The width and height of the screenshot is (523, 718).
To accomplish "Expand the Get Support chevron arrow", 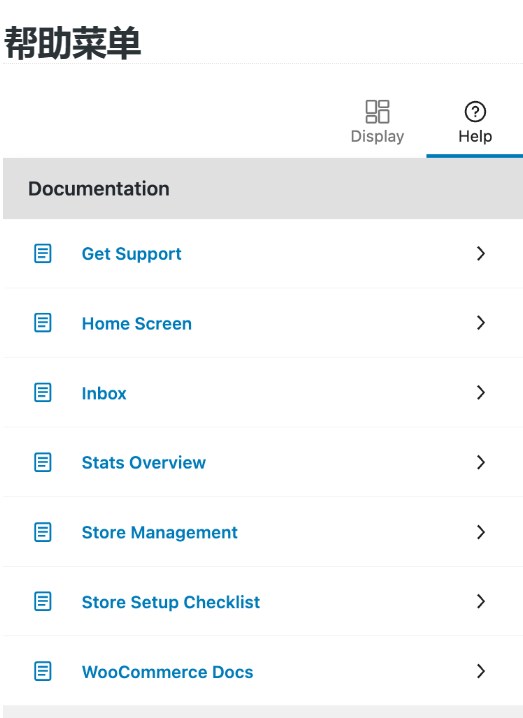I will click(x=480, y=253).
